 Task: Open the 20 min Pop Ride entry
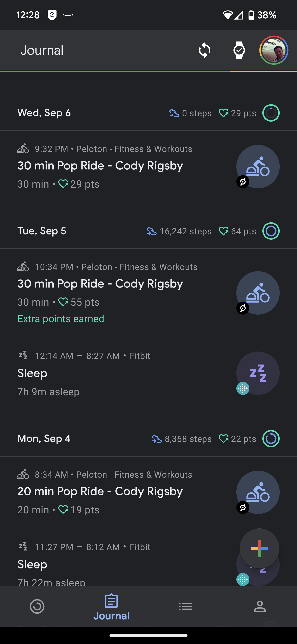click(100, 491)
